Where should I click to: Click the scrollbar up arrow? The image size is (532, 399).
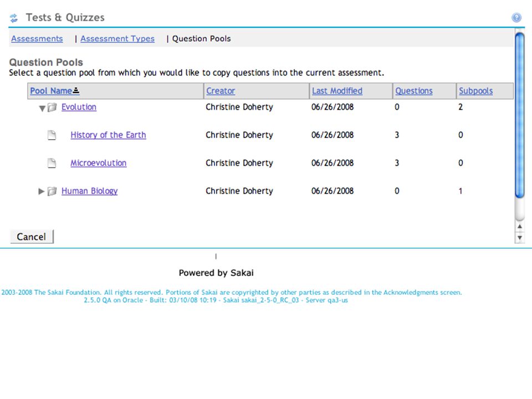[519, 226]
